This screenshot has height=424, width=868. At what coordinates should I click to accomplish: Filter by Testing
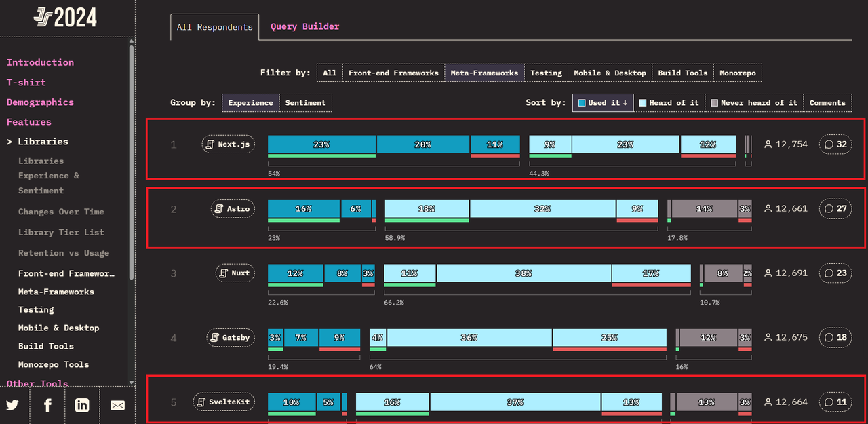click(546, 73)
